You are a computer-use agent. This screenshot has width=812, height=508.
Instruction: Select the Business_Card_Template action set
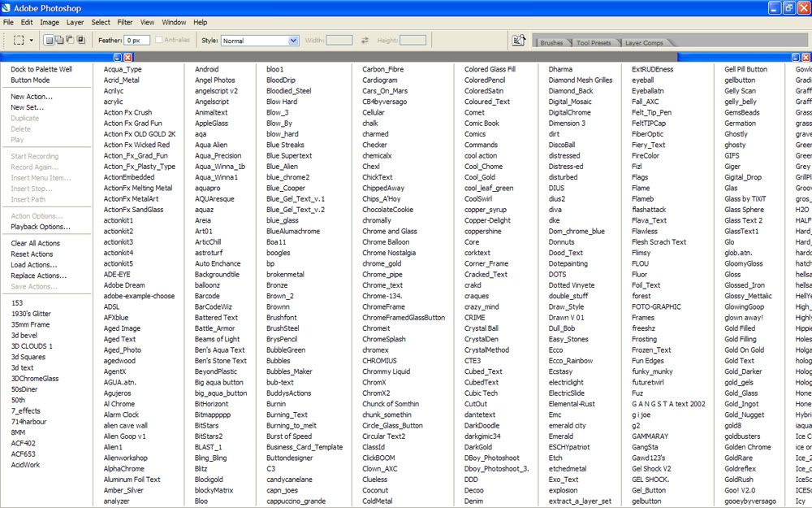tap(304, 447)
